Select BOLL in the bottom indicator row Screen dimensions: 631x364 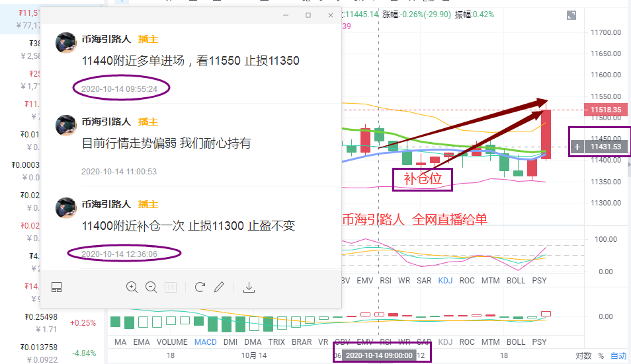(x=516, y=342)
